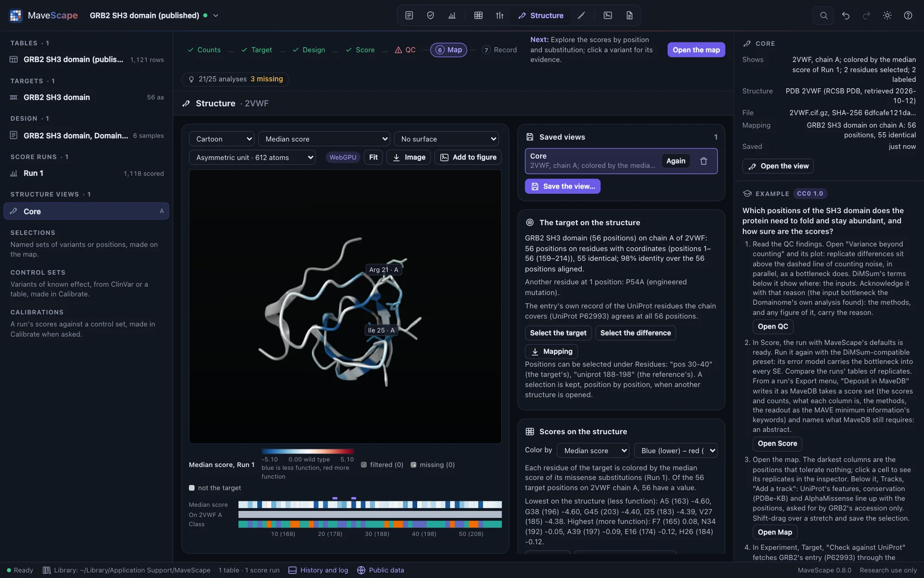Go to the Counts workflow step
Screen dimensions: 924x578
[x=204, y=50]
